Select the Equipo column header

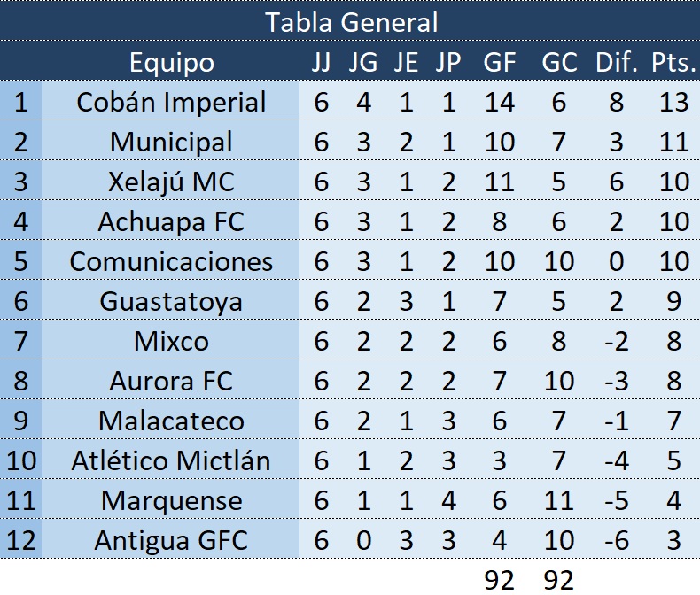coord(171,63)
